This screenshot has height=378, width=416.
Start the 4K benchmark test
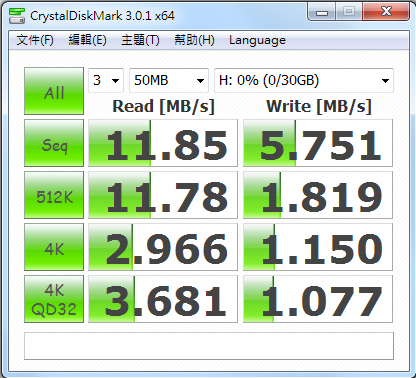pyautogui.click(x=54, y=247)
